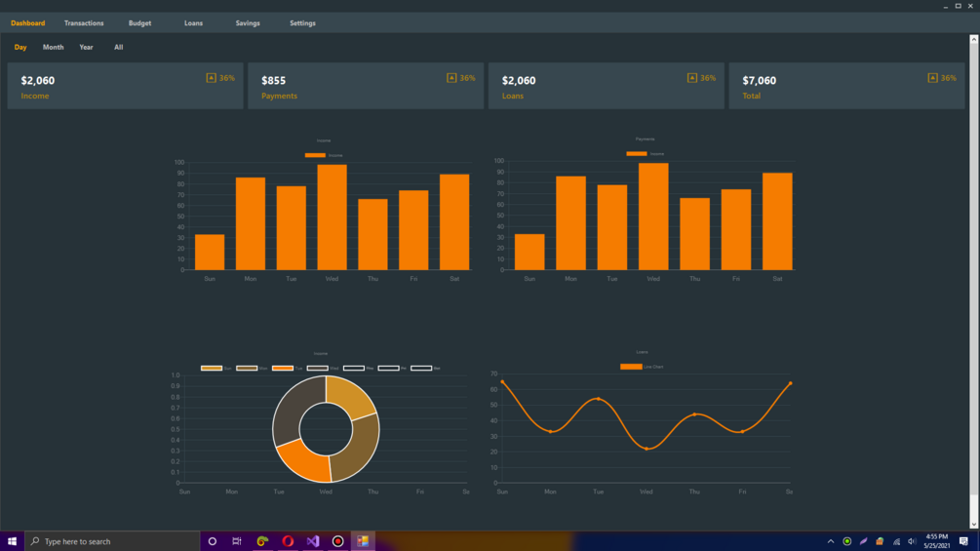
Task: Open the $2,060 Loans summary card
Action: coord(607,86)
